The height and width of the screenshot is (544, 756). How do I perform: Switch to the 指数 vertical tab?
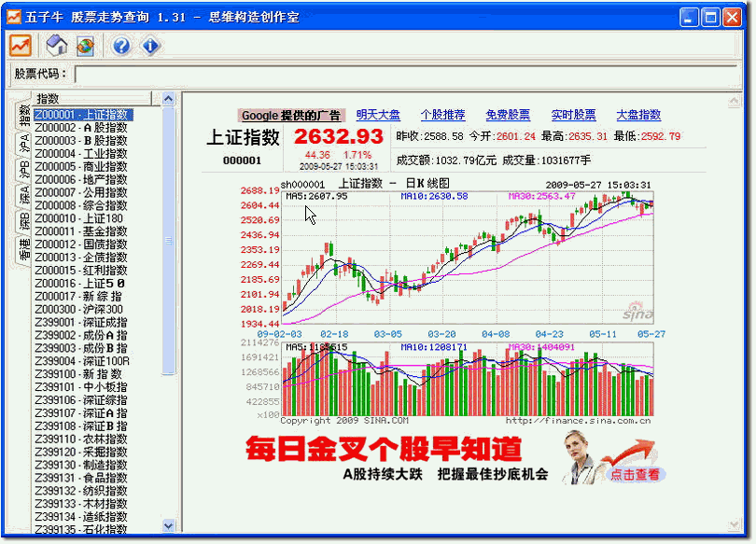point(24,115)
